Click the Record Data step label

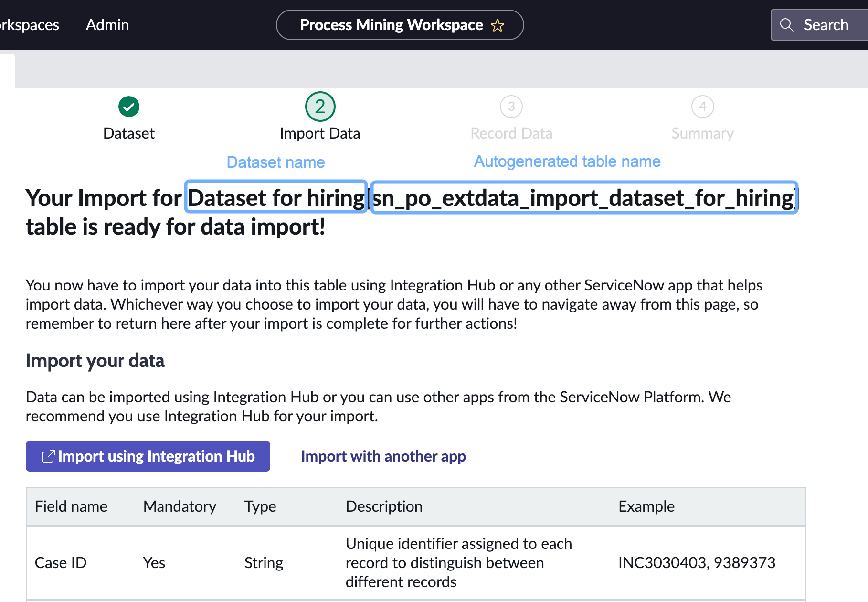click(x=511, y=133)
